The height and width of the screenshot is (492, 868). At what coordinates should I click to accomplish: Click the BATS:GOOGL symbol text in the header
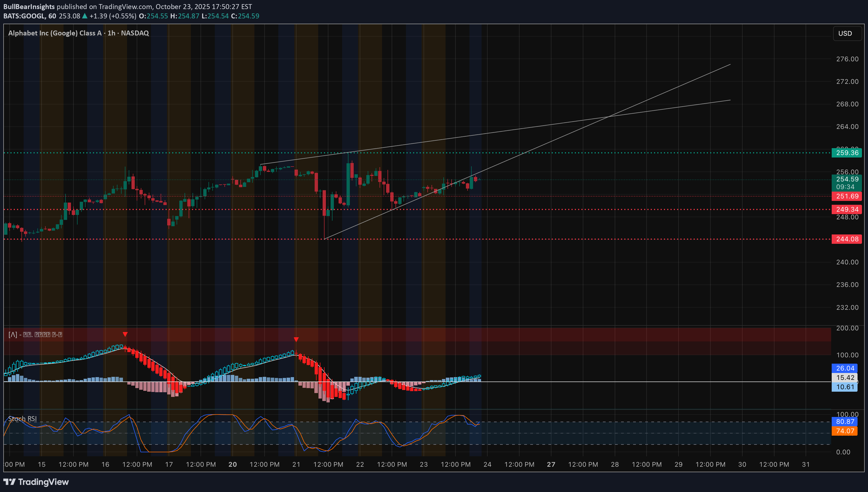point(24,16)
